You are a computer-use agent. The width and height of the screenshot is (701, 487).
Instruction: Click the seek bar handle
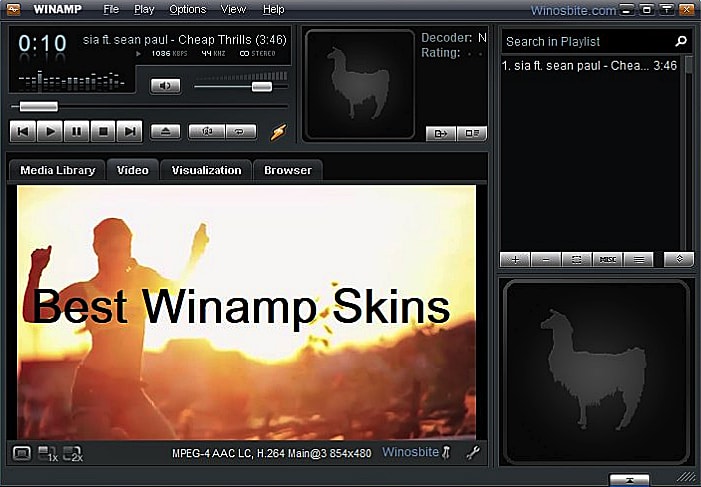[39, 106]
